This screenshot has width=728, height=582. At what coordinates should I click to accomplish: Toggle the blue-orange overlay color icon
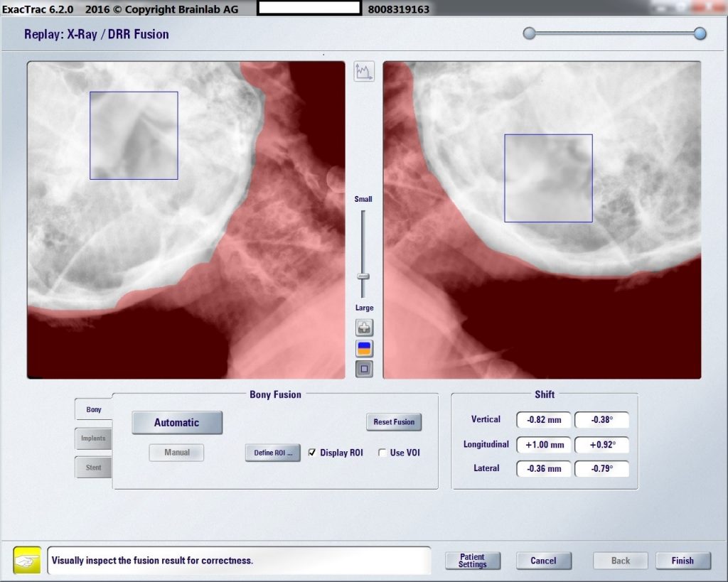[364, 349]
